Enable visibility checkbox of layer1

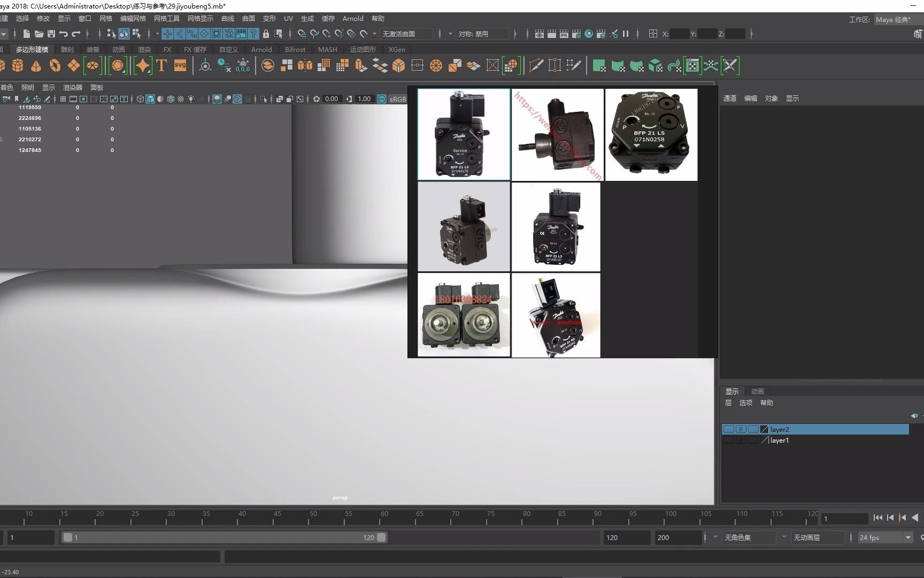pyautogui.click(x=729, y=440)
